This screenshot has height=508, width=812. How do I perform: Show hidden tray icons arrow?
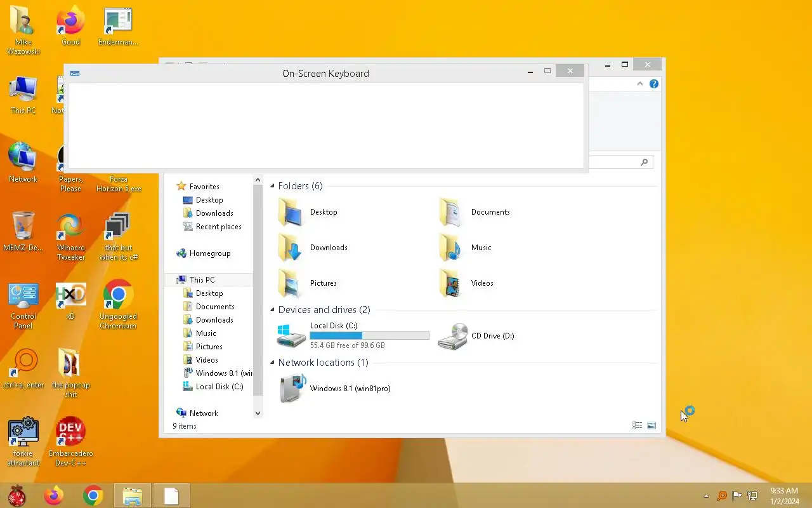click(707, 496)
